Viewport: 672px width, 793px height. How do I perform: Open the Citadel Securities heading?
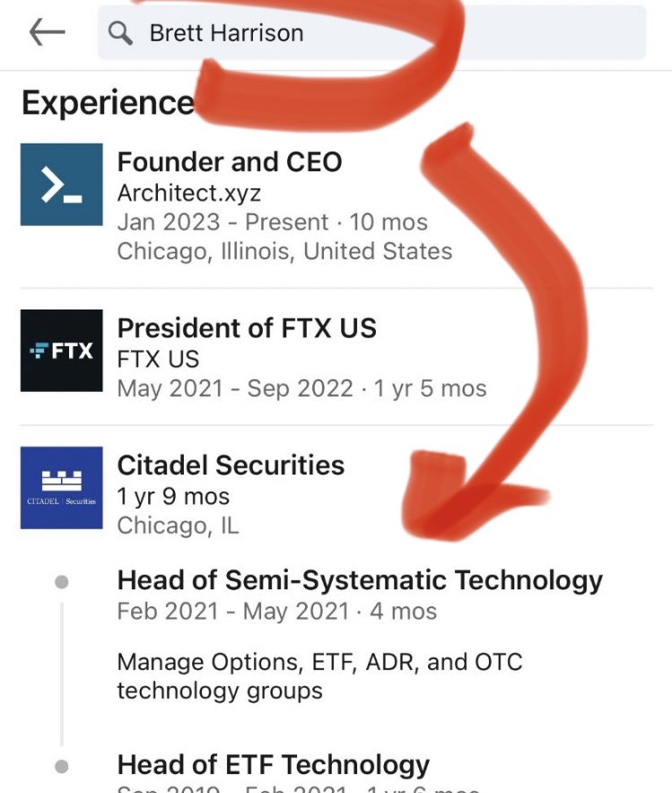point(231,465)
